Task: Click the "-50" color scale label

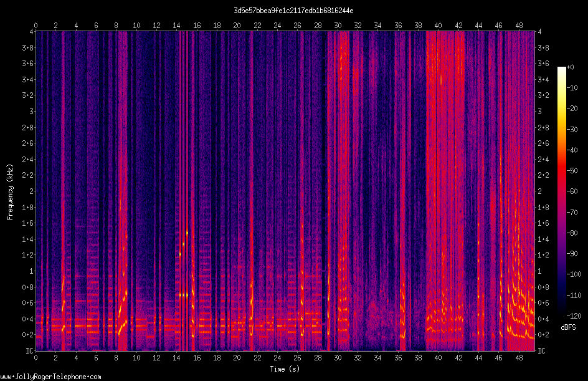Action: point(572,171)
